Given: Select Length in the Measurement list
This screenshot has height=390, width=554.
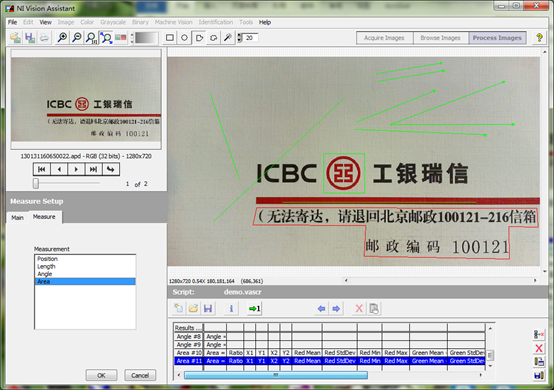Looking at the screenshot, I should tap(46, 266).
